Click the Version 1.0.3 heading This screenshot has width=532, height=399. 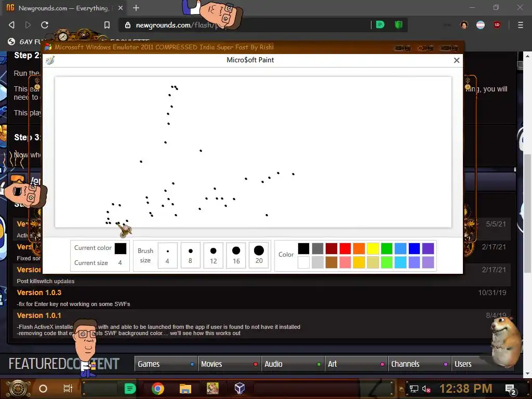tap(39, 292)
